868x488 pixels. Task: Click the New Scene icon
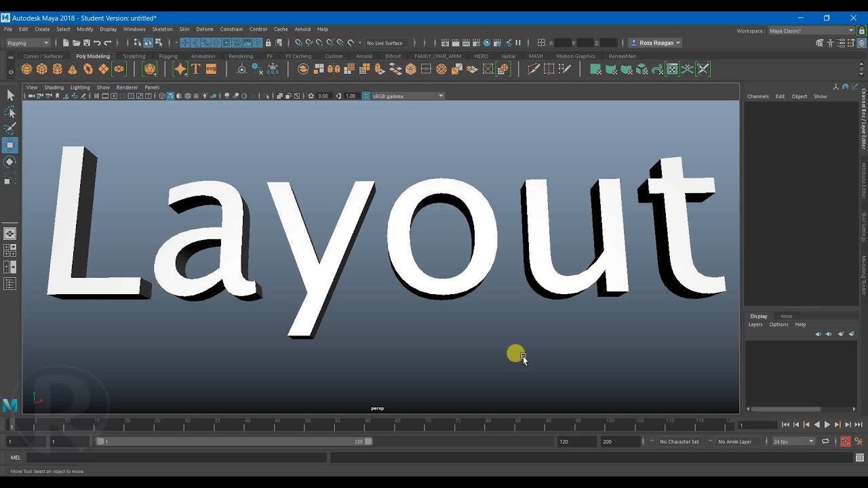pyautogui.click(x=66, y=43)
